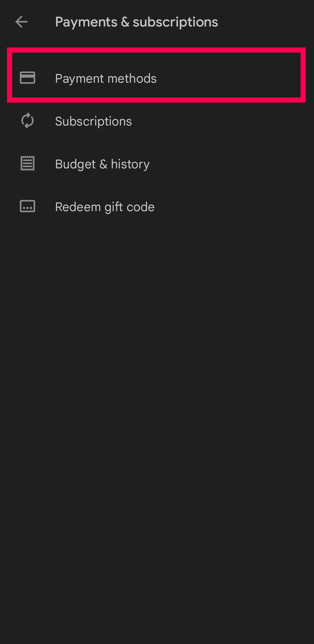Tap the back arrow icon
Screen dimensions: 314x644
[x=22, y=22]
